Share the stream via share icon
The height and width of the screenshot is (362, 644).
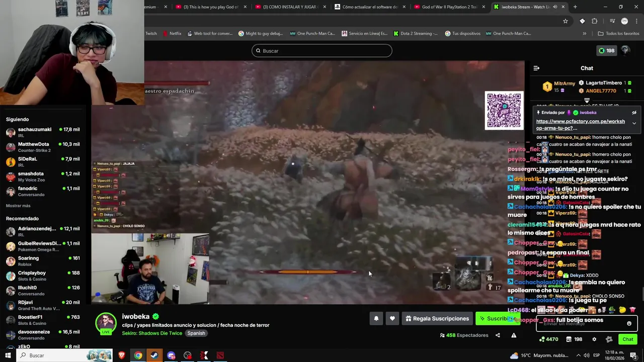(498, 335)
